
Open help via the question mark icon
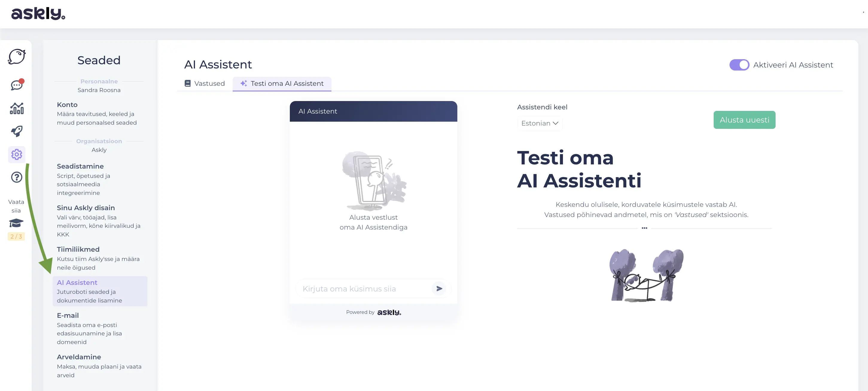click(16, 177)
